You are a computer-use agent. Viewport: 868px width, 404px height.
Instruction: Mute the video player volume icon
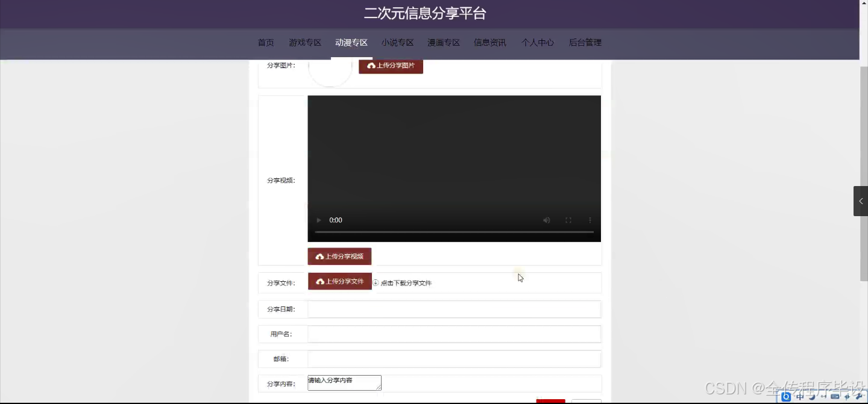[547, 220]
